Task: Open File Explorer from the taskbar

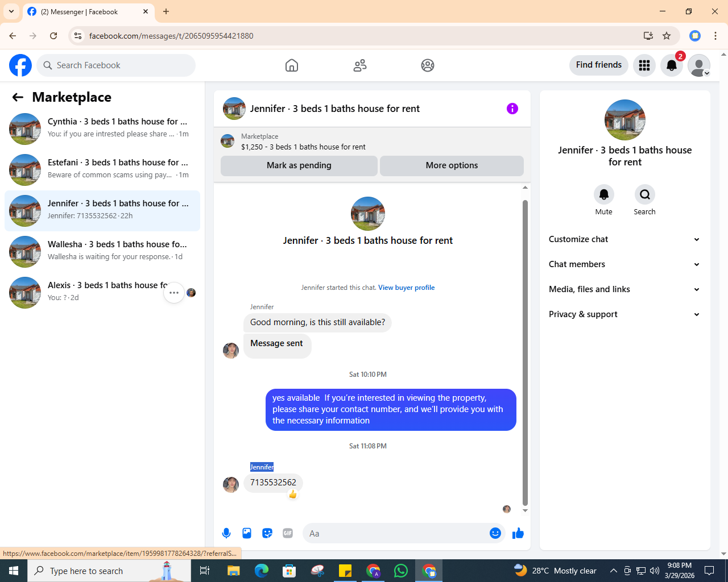Action: 234,571
